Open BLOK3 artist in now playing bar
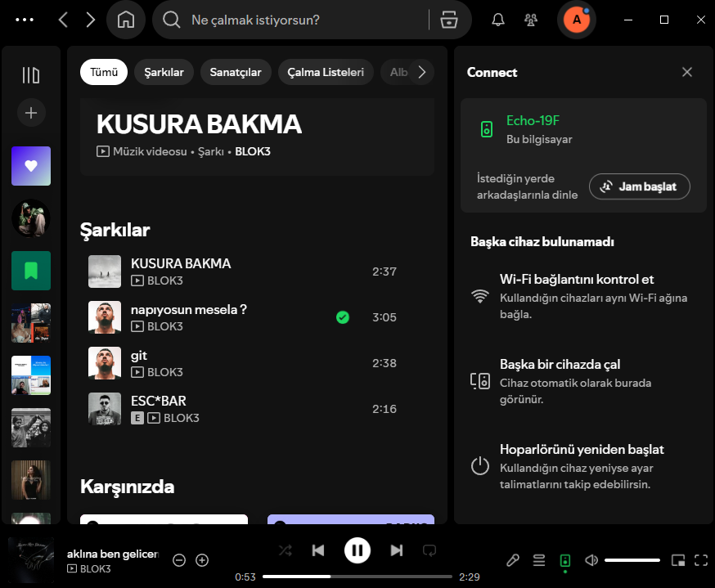The width and height of the screenshot is (715, 588). 95,569
